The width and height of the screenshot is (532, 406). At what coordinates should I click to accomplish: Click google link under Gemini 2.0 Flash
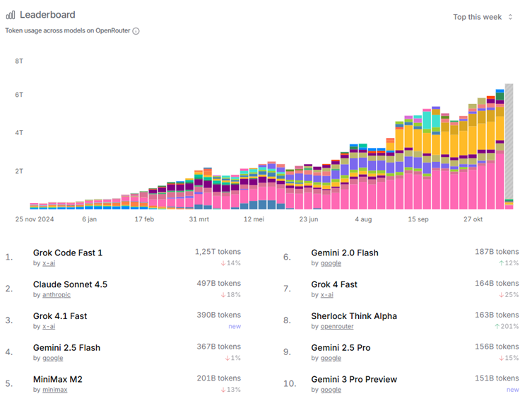(x=331, y=263)
